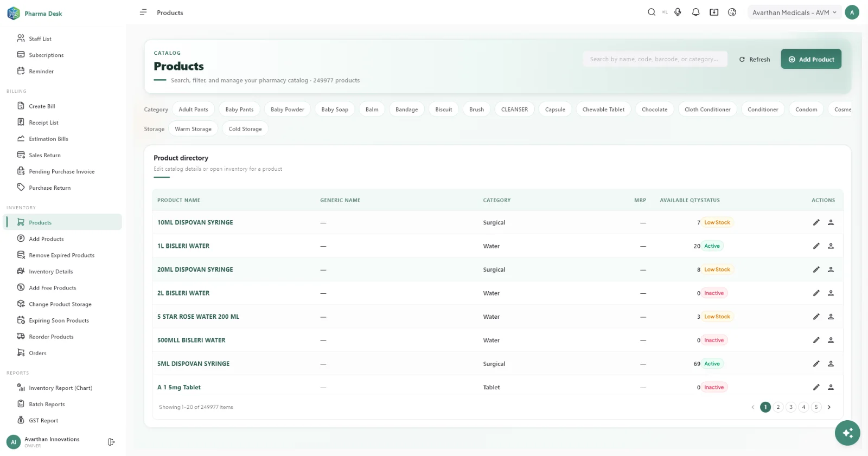868x456 pixels.
Task: Edit A 1 5mg Tablet with pencil icon
Action: [816, 387]
